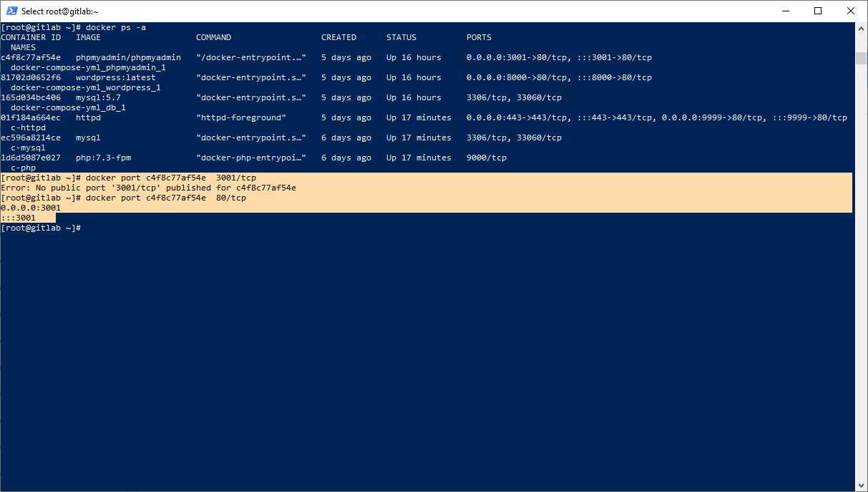Click the phpmyadmin/phpmyadmin image name
This screenshot has height=492, width=868.
pyautogui.click(x=128, y=57)
